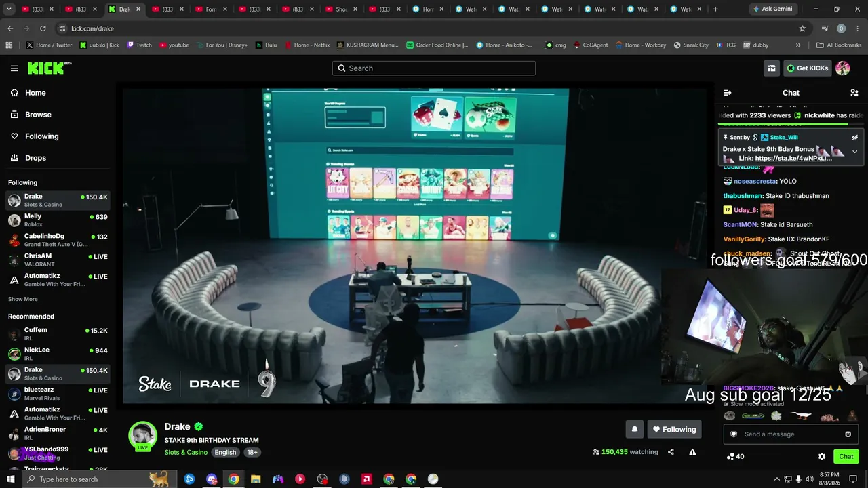Open a new browser tab

point(715,9)
